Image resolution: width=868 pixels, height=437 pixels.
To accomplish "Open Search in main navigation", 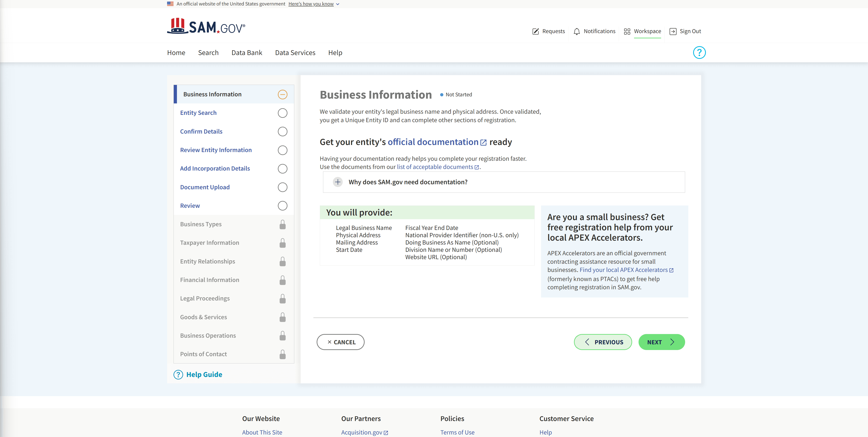I will click(208, 53).
